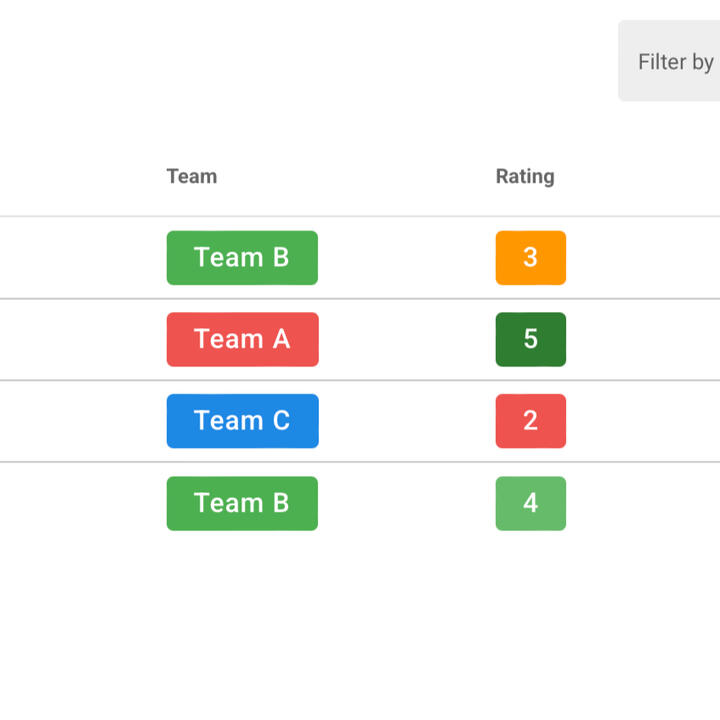The height and width of the screenshot is (720, 720).
Task: Open the Filter by dropdown
Action: pos(670,61)
